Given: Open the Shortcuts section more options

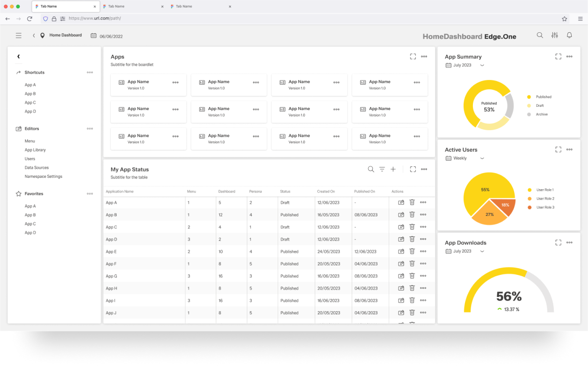Looking at the screenshot, I should [90, 73].
